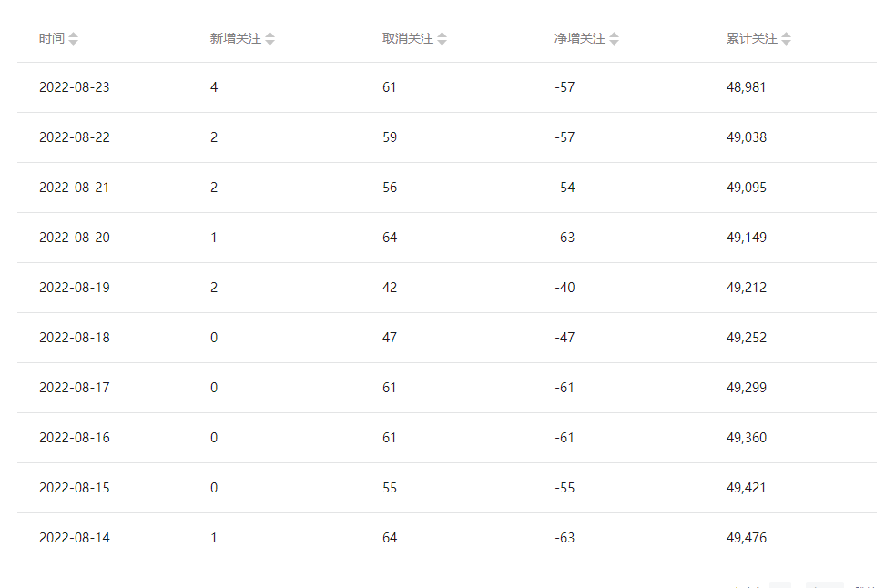Click the 时间 column header text
Image resolution: width=895 pixels, height=588 pixels.
click(x=51, y=39)
